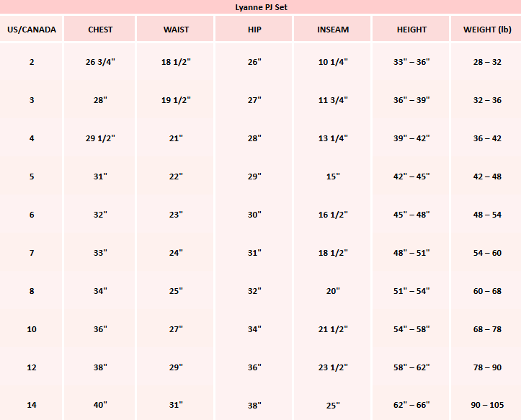Viewport: 521px width, 420px height.
Task: Select the HEIGHT column header
Action: point(411,30)
